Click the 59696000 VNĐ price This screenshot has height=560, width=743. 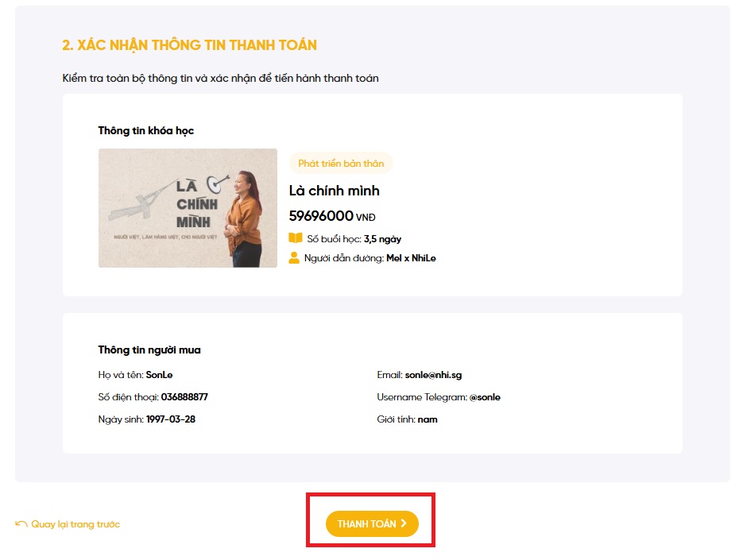(331, 216)
